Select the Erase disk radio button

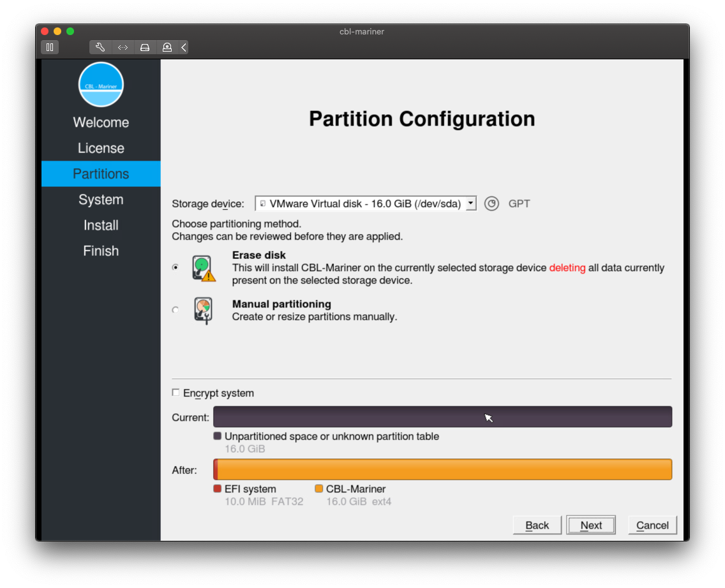click(x=176, y=268)
